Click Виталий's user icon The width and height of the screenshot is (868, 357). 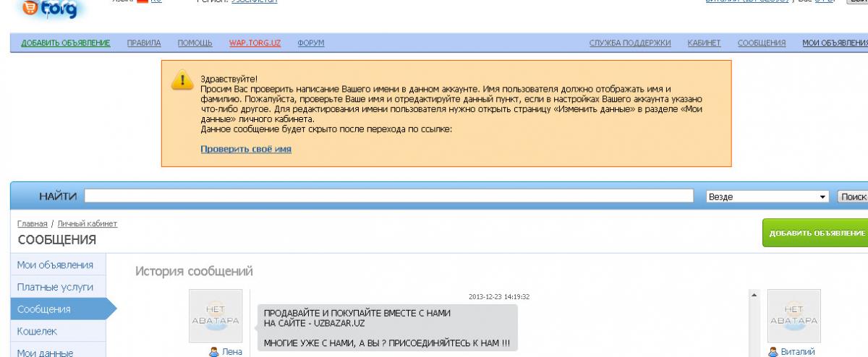[773, 352]
